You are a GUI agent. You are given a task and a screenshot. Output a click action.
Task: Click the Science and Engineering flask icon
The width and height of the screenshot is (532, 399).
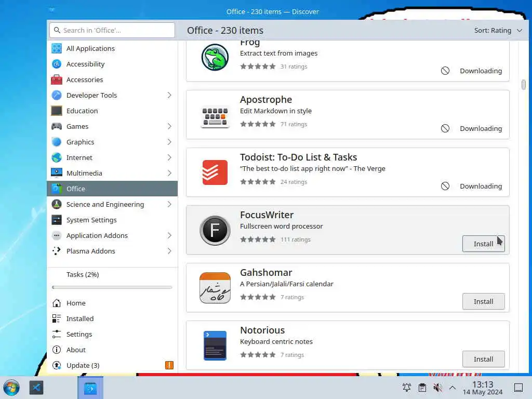pos(56,204)
